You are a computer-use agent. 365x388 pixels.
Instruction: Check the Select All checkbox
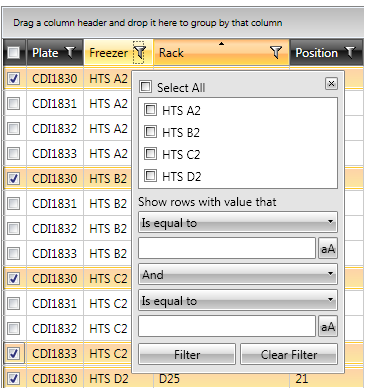[146, 87]
